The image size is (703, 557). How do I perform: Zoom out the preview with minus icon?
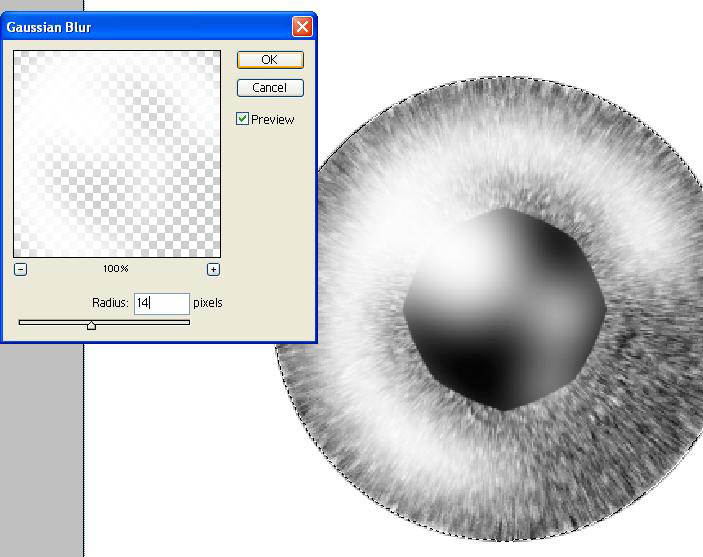21,269
